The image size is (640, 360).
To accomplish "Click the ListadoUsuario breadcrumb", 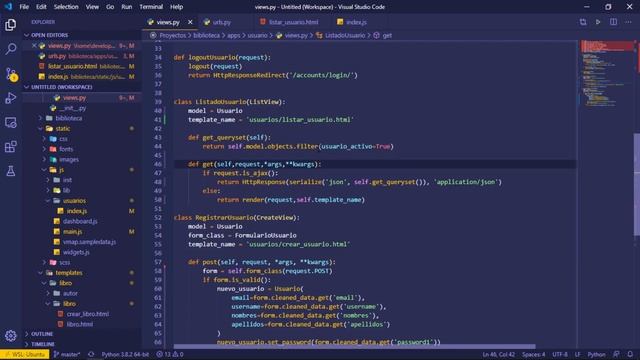I will click(x=345, y=36).
